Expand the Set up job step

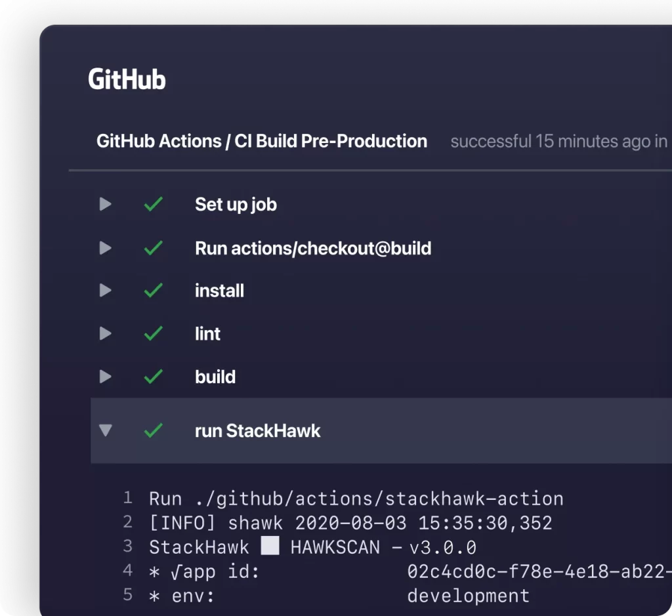[105, 205]
